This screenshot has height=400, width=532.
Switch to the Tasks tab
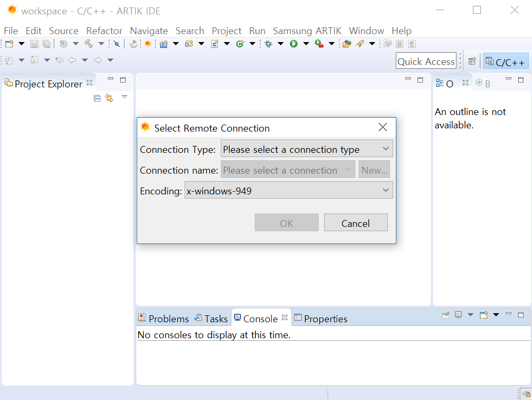tap(211, 319)
